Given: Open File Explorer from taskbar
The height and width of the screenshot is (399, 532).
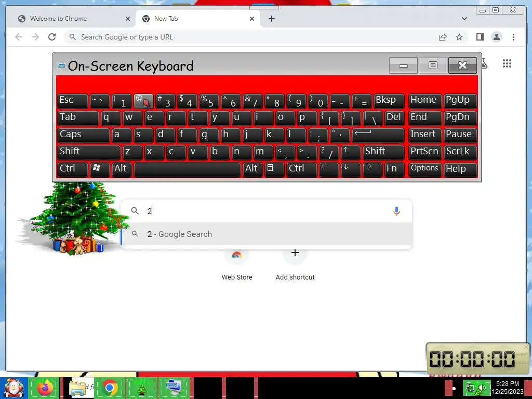Looking at the screenshot, I should click(x=77, y=388).
